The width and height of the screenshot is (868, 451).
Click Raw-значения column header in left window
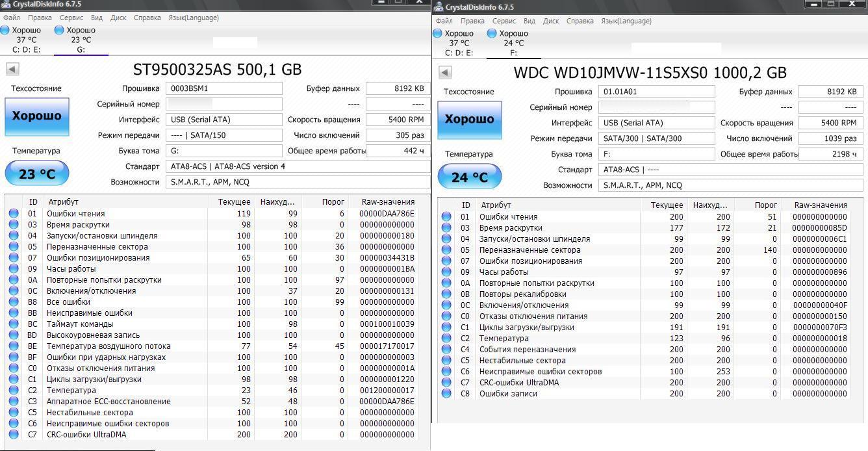pyautogui.click(x=389, y=202)
